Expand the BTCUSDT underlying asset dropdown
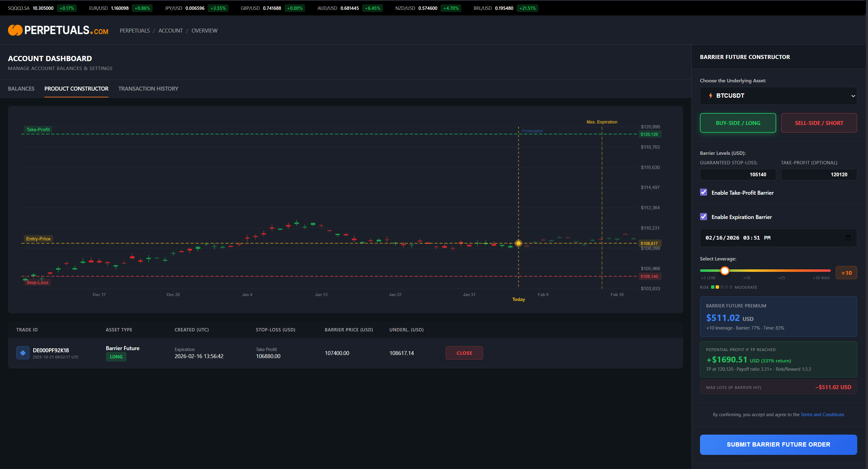This screenshot has width=868, height=469. [778, 96]
